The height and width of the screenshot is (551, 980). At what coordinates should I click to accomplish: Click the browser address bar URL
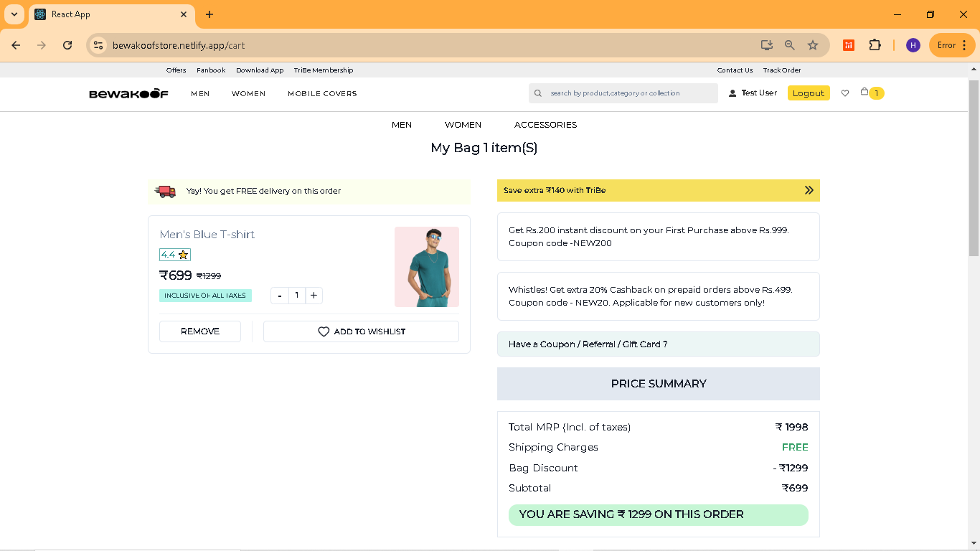tap(179, 45)
